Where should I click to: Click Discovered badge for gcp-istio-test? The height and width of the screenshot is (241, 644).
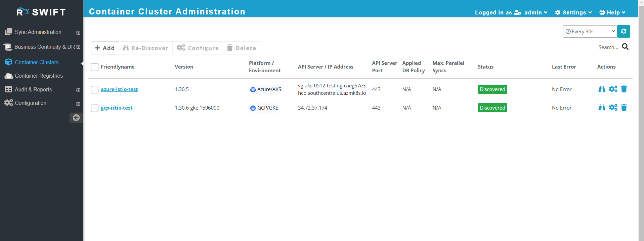pos(492,108)
